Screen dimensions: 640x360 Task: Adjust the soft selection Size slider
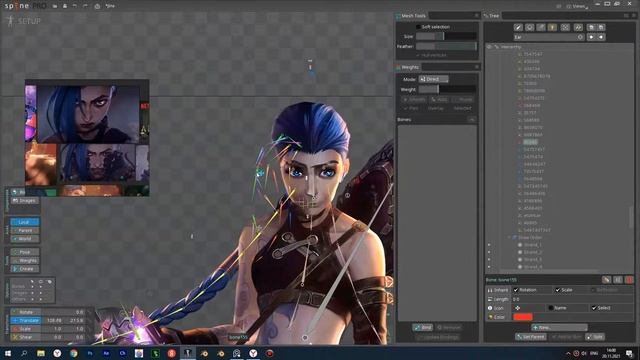pyautogui.click(x=446, y=36)
